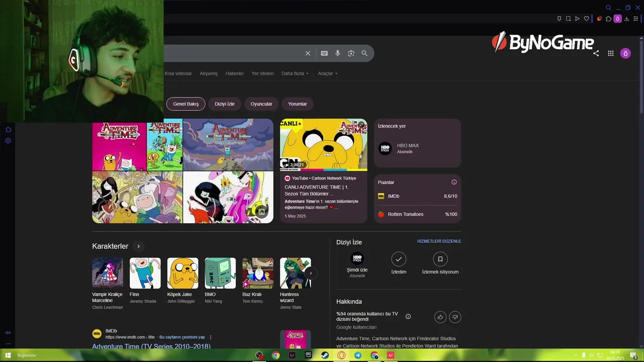Screen dimensions: 644x362
Task: Open Epic Games Launcher from taskbar
Action: point(308,355)
